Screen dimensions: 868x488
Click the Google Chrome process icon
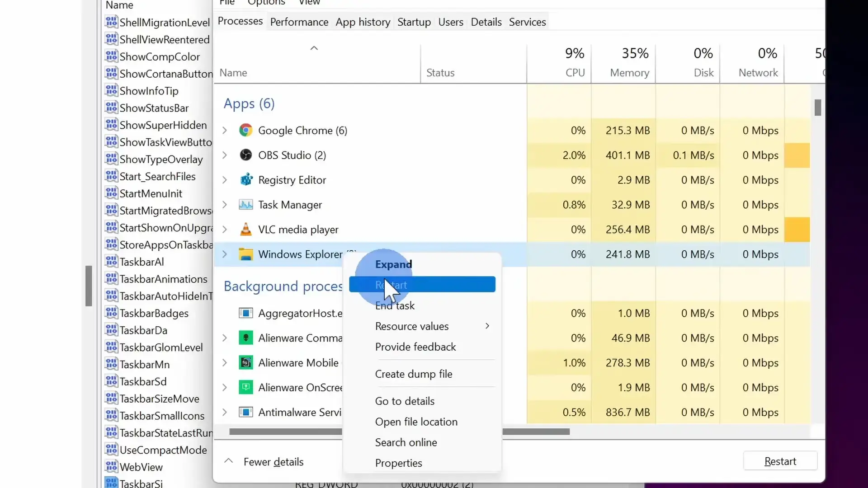tap(245, 131)
